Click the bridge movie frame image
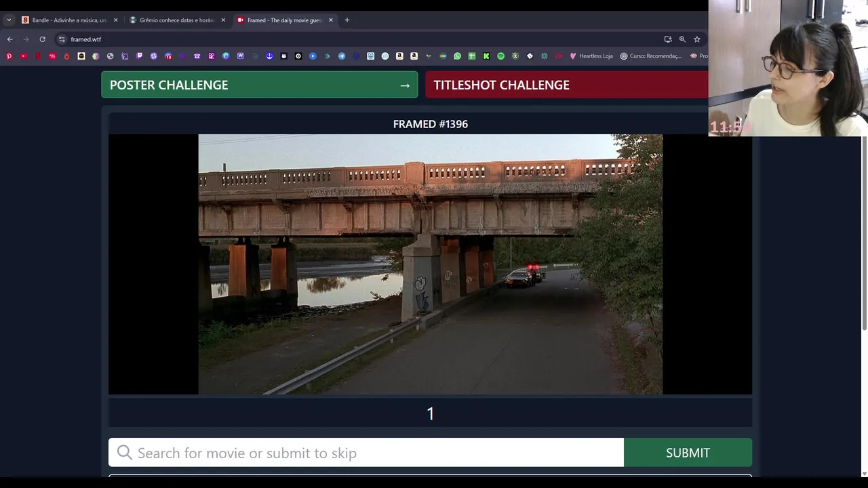This screenshot has width=868, height=488. point(430,264)
